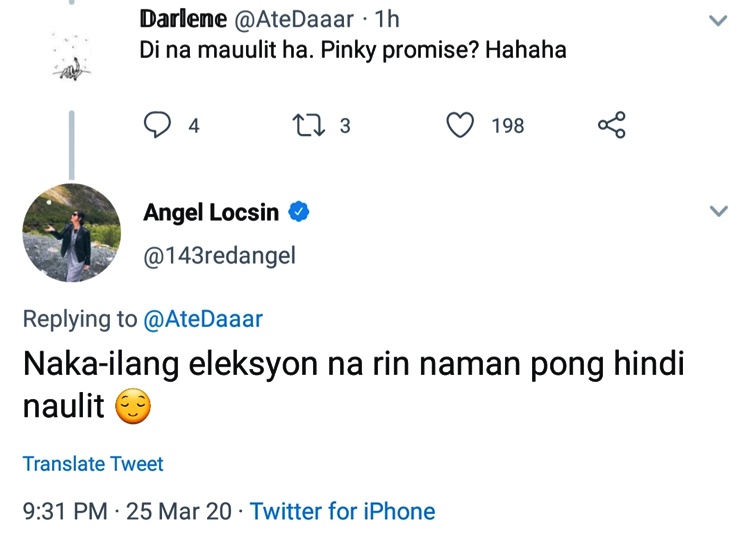Click the 4 replies count
This screenshot has height=547, width=750.
[x=194, y=126]
